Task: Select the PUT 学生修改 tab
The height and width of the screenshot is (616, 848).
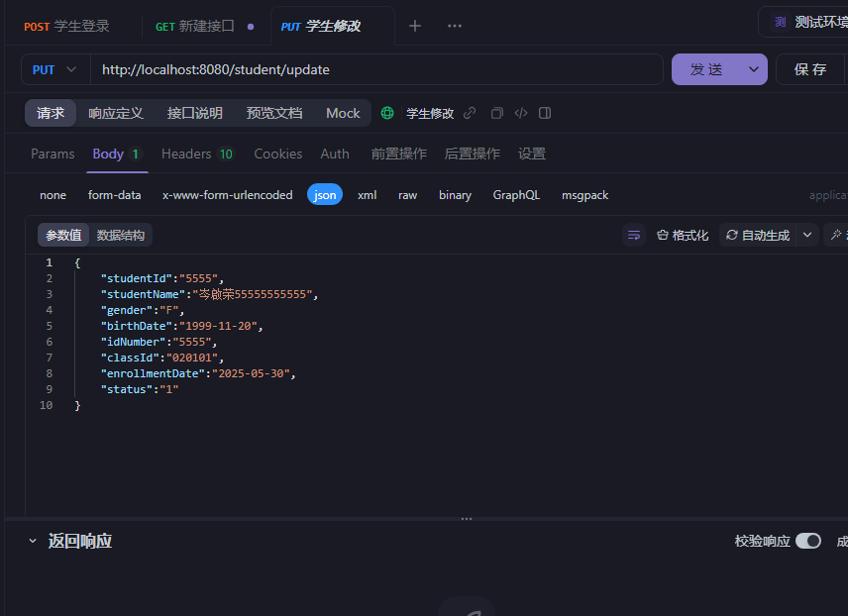Action: pyautogui.click(x=321, y=26)
